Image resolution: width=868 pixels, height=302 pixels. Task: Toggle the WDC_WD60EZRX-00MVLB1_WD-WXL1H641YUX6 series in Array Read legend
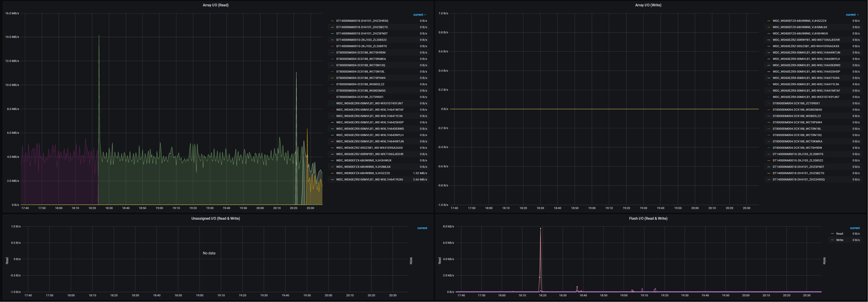369,179
